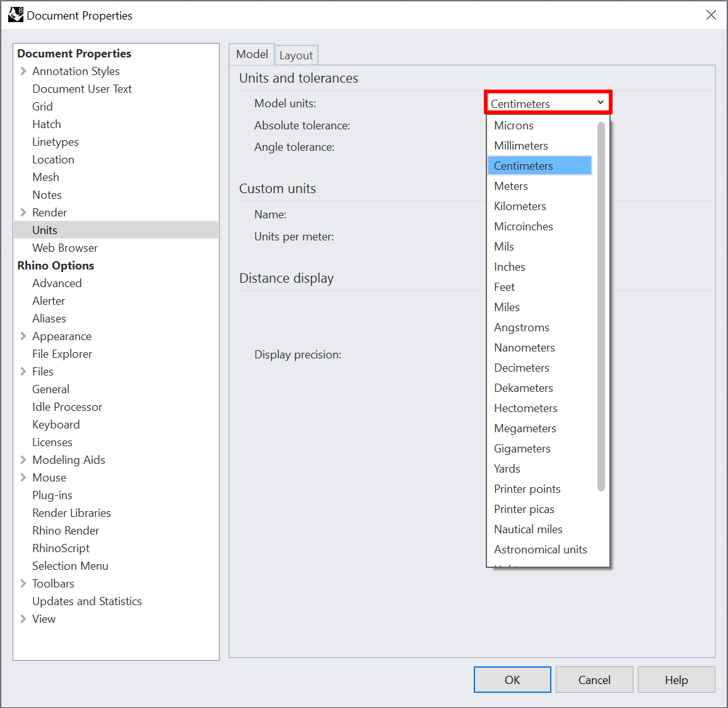
Task: Click the Rhino icon in the title bar
Action: [15, 15]
